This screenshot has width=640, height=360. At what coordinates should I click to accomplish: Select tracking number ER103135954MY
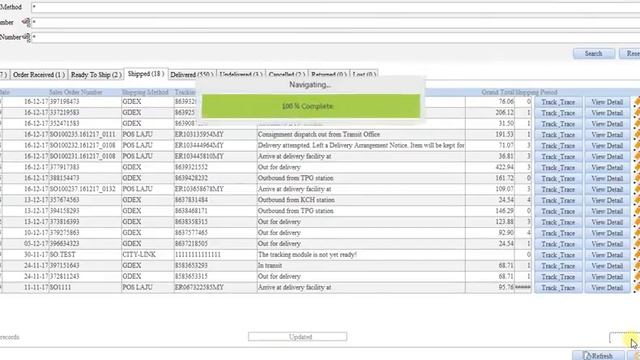point(215,135)
